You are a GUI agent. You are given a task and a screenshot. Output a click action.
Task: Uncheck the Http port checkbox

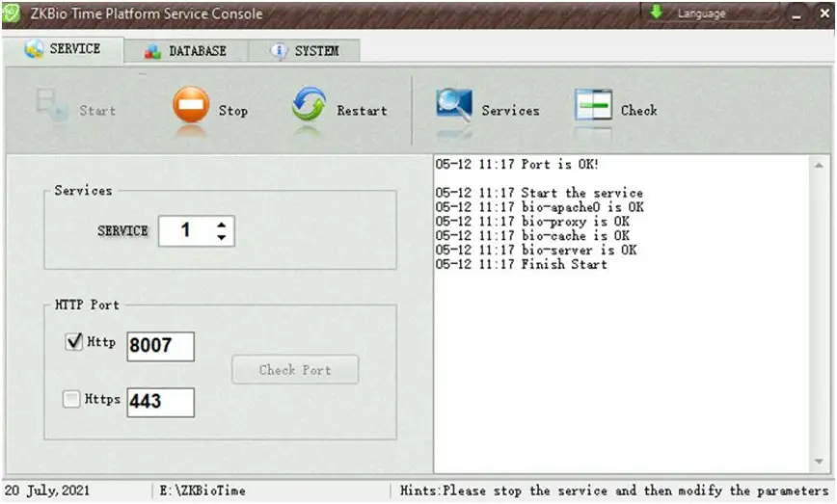tap(73, 341)
